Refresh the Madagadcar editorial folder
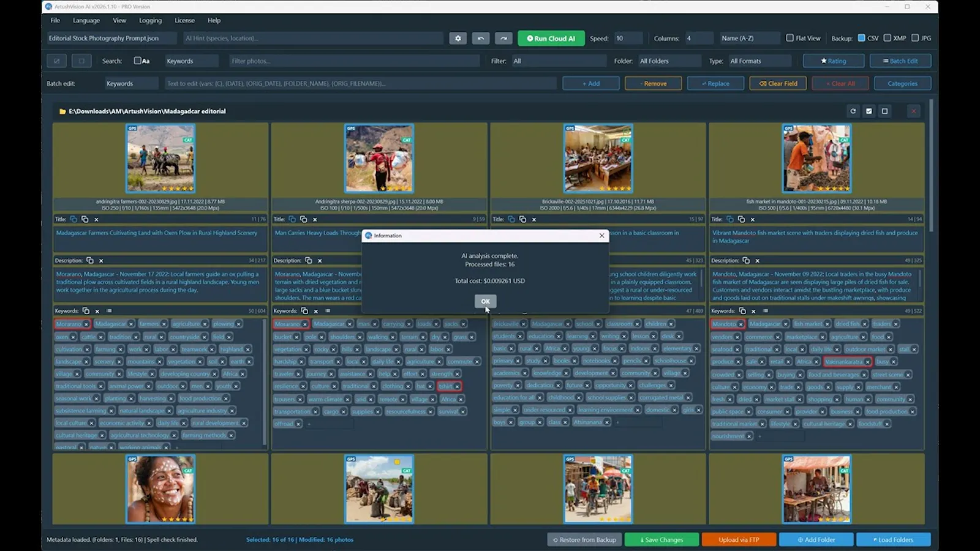 [x=853, y=111]
